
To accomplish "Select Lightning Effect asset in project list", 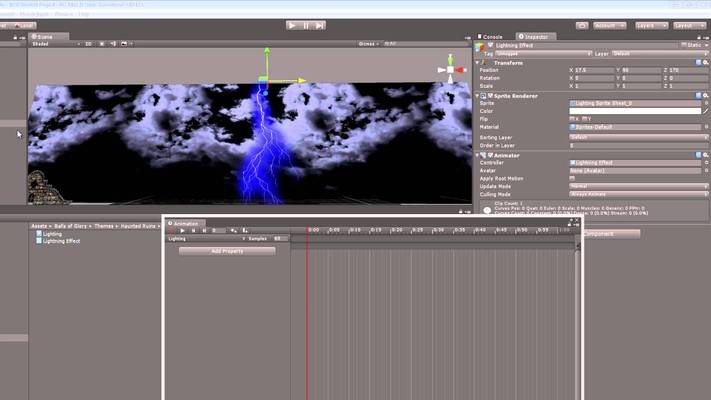I will point(61,241).
